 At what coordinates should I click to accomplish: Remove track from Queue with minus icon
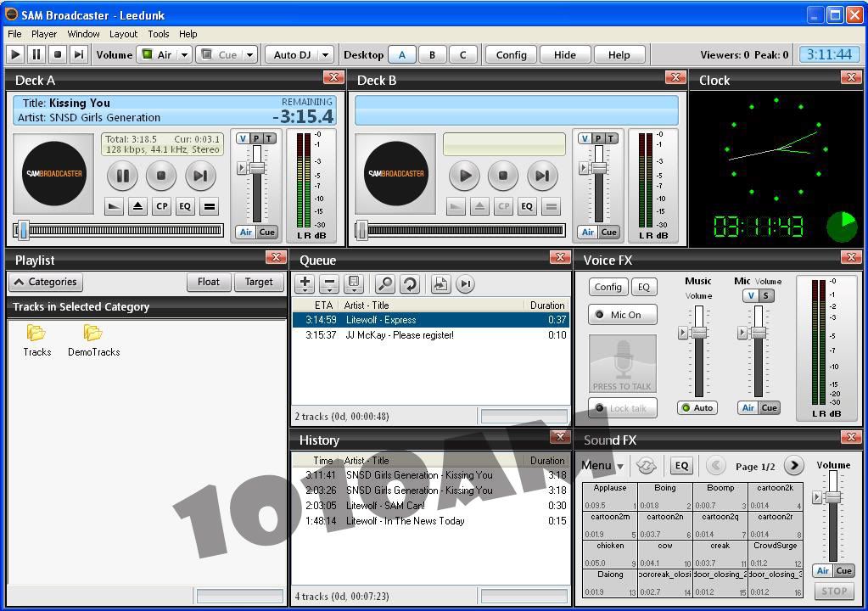329,284
